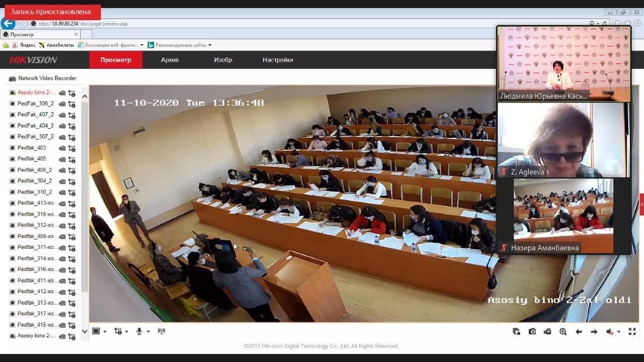Viewport: 644px width, 362px height.
Task: Start all live view icon in bottom-right toolbar
Action: 516,331
